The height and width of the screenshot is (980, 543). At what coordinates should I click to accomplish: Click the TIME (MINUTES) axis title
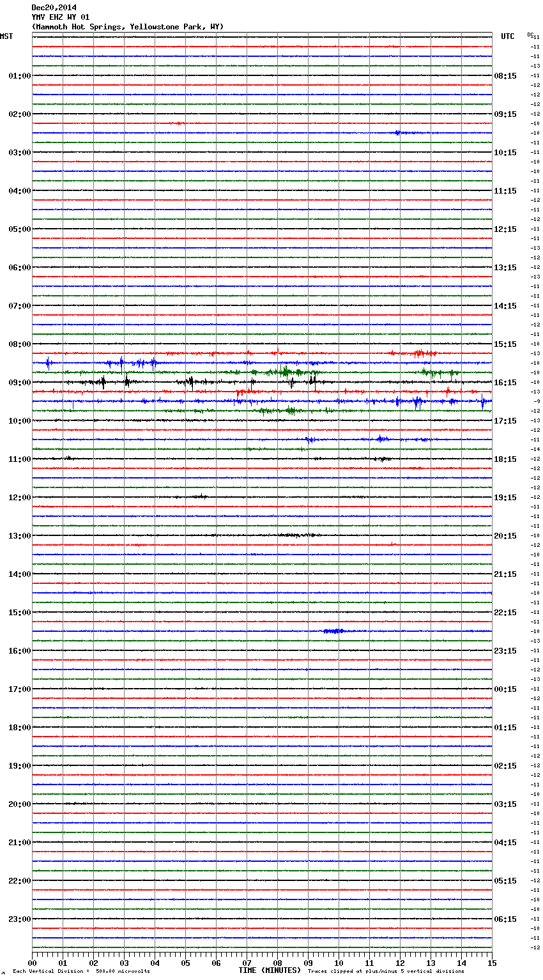tap(270, 970)
